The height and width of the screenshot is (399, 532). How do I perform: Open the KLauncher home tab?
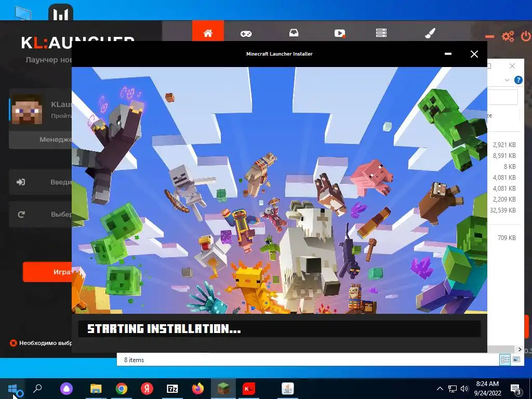coord(208,32)
